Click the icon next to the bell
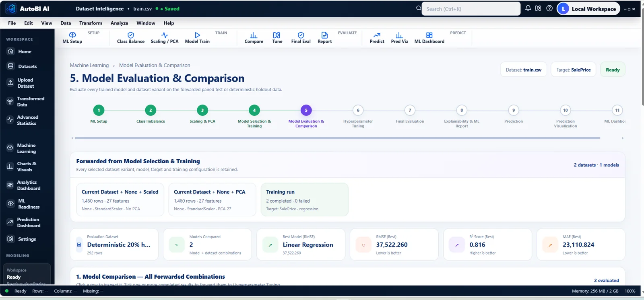The image size is (644, 300). pos(538,8)
